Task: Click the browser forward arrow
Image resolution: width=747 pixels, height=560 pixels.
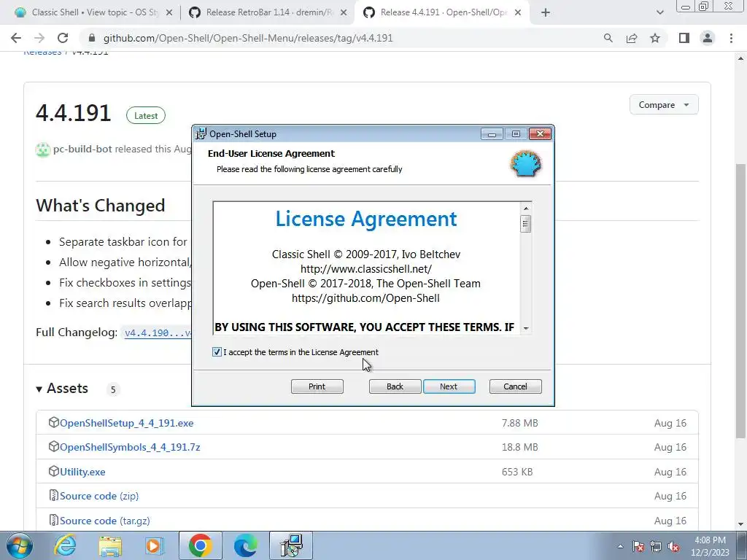Action: 39,38
